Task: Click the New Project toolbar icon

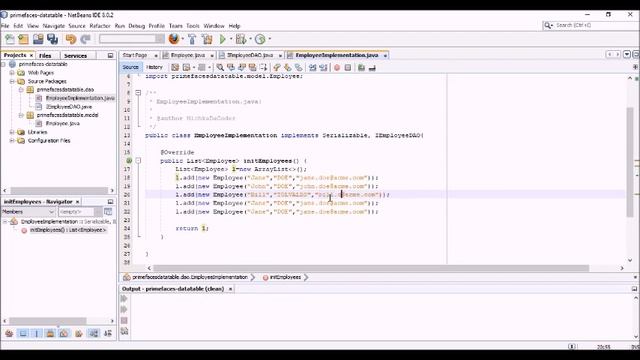Action: click(x=24, y=39)
